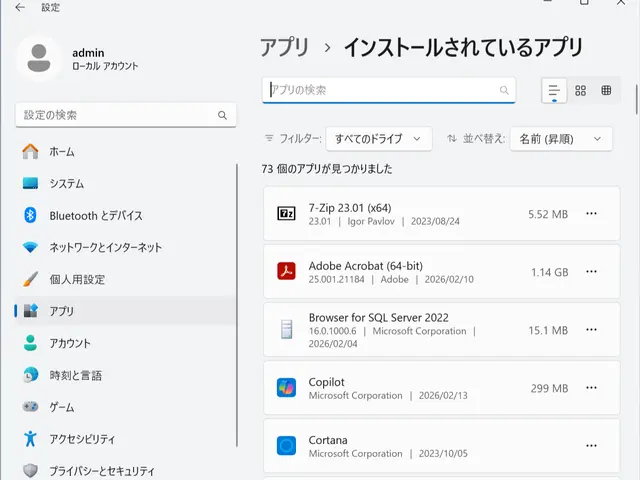Open more options for Cortana
The image size is (640, 480).
pyautogui.click(x=591, y=445)
